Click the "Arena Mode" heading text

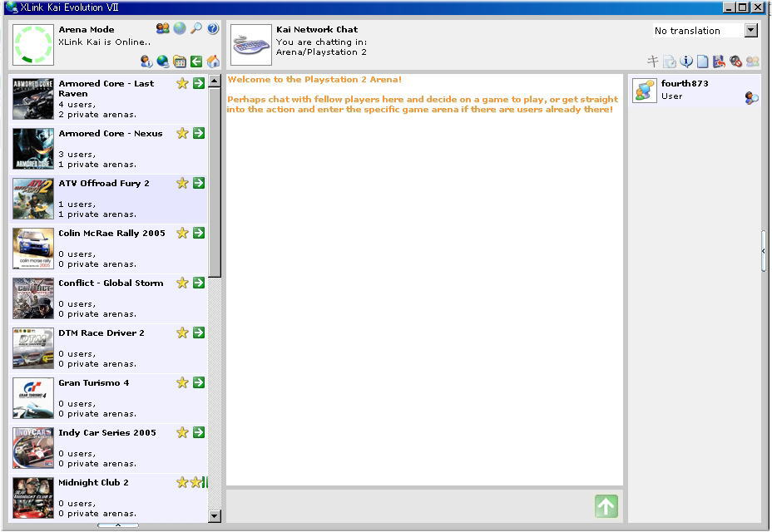pos(87,29)
